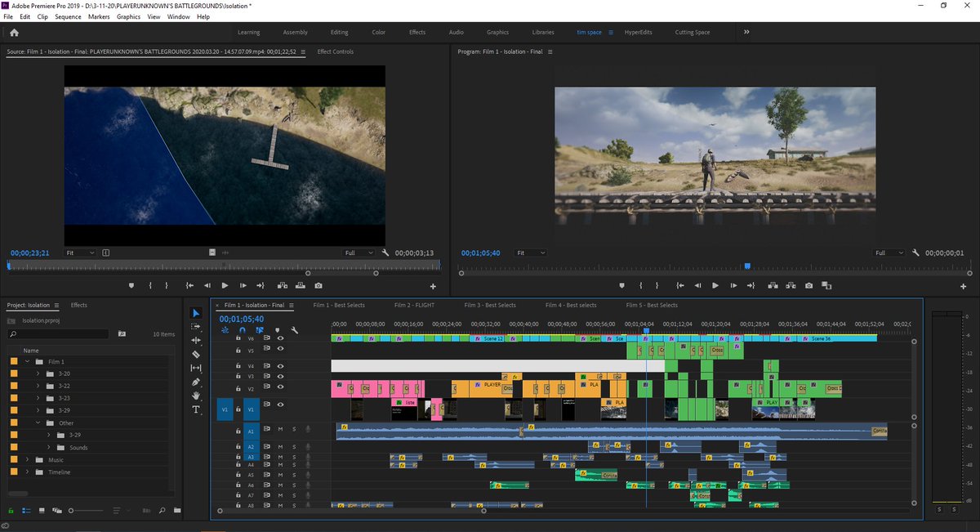Mute audio track A1
The width and height of the screenshot is (980, 532).
pyautogui.click(x=280, y=429)
